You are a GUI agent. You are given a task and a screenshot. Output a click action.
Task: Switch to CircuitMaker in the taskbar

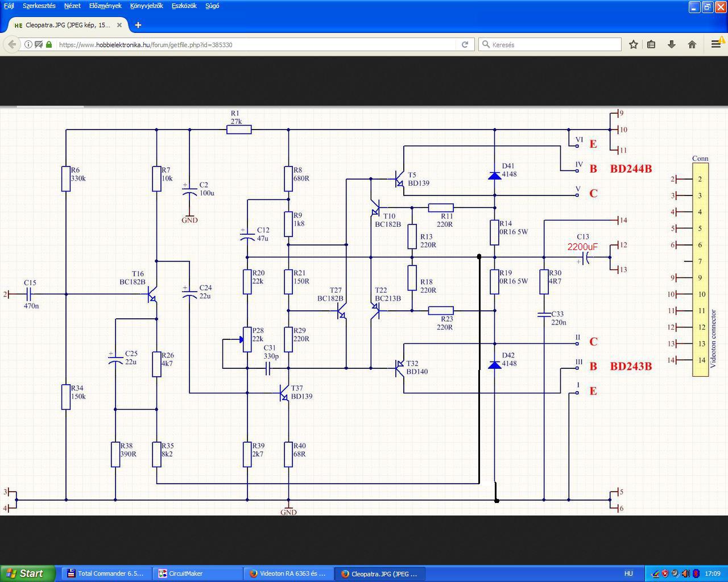pyautogui.click(x=197, y=573)
